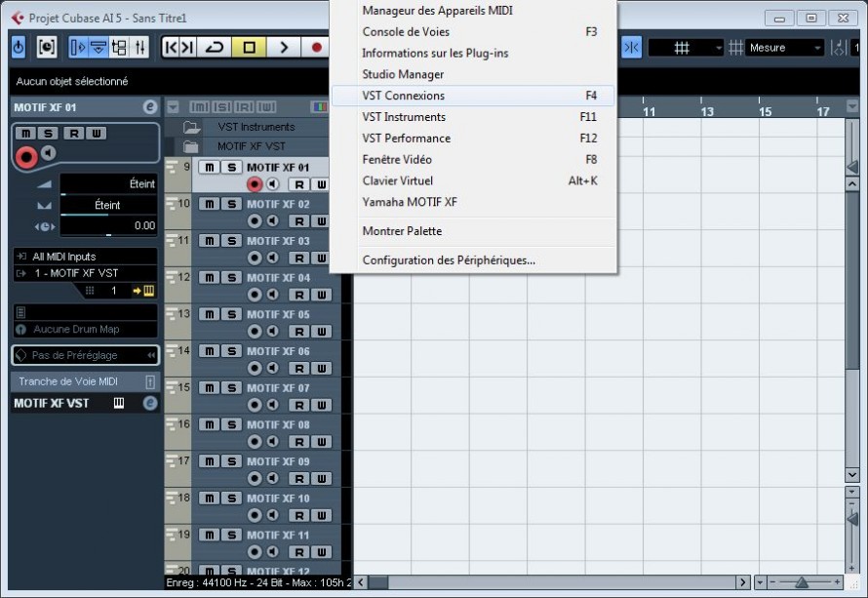Toggle the Cycle loop button
Screen dimensions: 868x598
click(215, 47)
